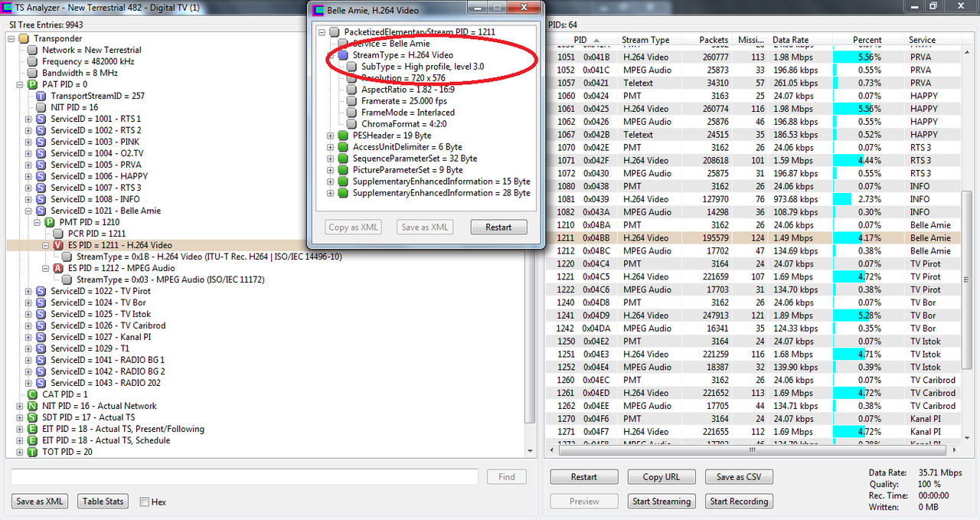Click the P icon of PMT PID = 1210
980x520 pixels.
click(x=49, y=222)
